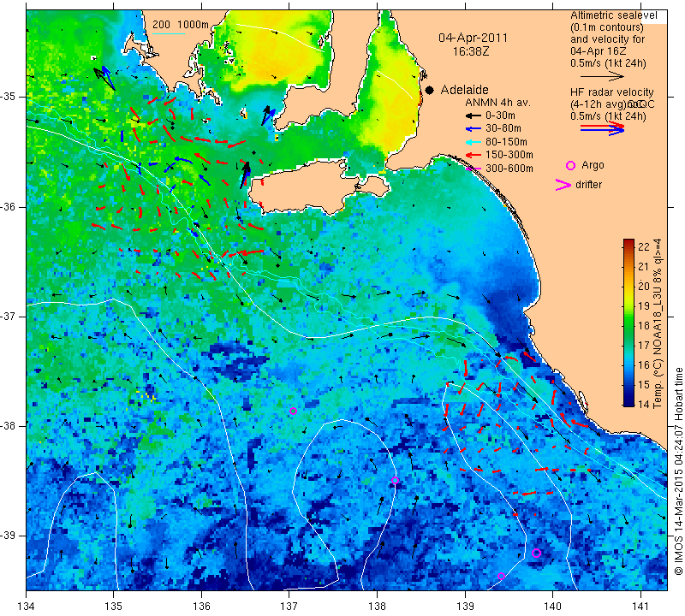Click the Argo float marker near 137E 38S
Viewport: 685px width, 616px height.
click(x=293, y=411)
